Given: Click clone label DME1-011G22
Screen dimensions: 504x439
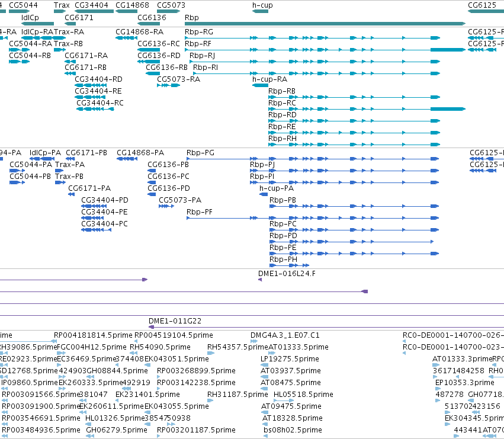Looking at the screenshot, I should 175,321.
